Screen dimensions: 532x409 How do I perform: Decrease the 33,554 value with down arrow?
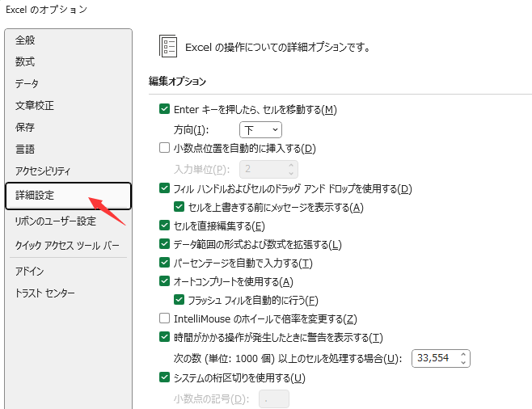463,363
